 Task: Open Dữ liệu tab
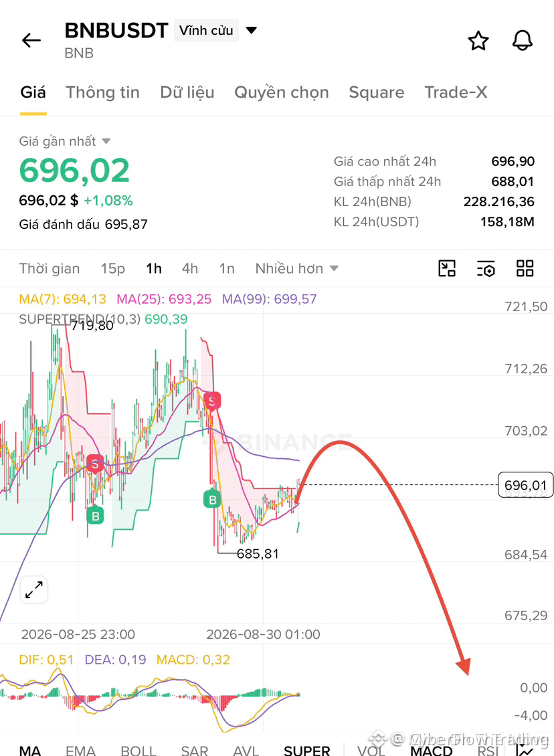click(x=187, y=92)
